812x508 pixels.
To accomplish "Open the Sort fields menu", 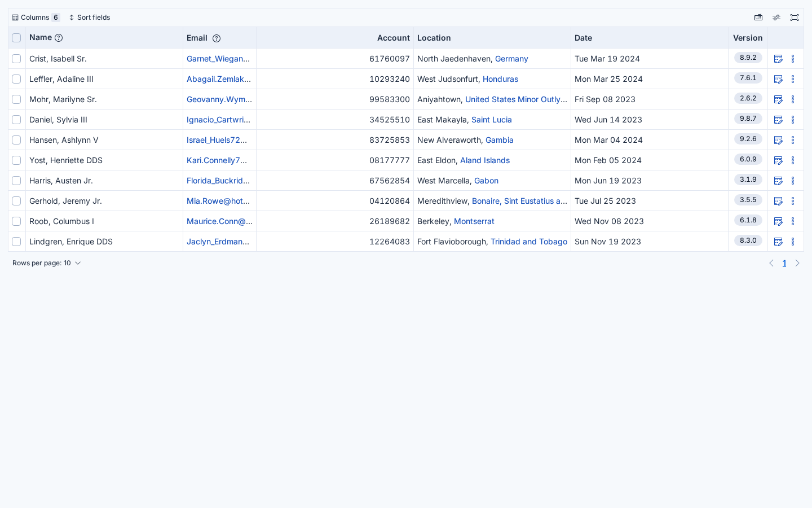I will click(90, 17).
